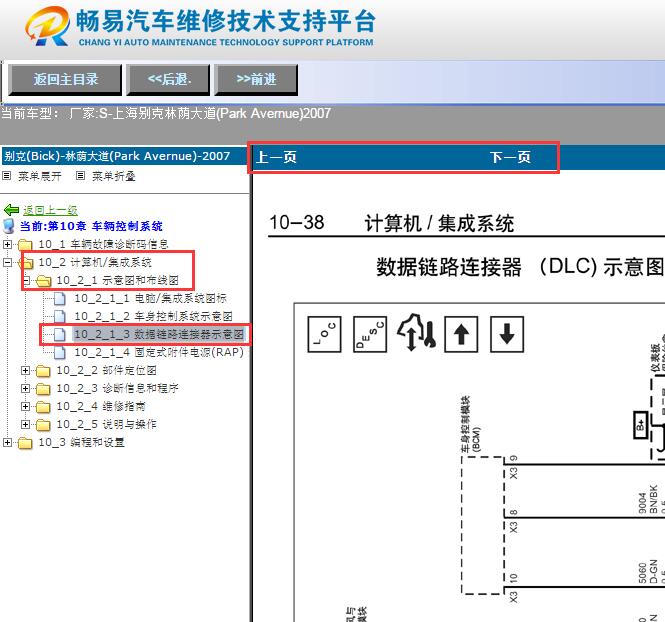The height and width of the screenshot is (622, 665).
Task: Expand the 10_2_3 诊断信息和程序 node
Action: pyautogui.click(x=25, y=388)
